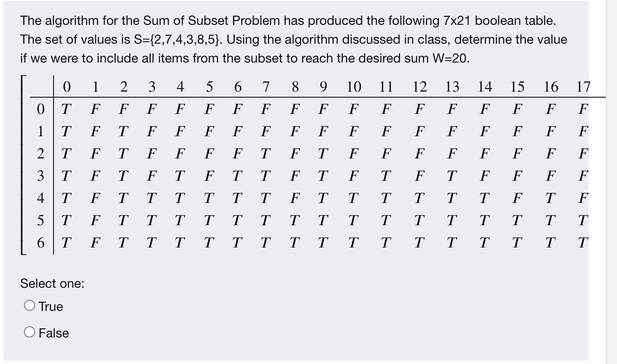The image size is (617, 364).
Task: Click the Select one label
Action: pyautogui.click(x=51, y=283)
